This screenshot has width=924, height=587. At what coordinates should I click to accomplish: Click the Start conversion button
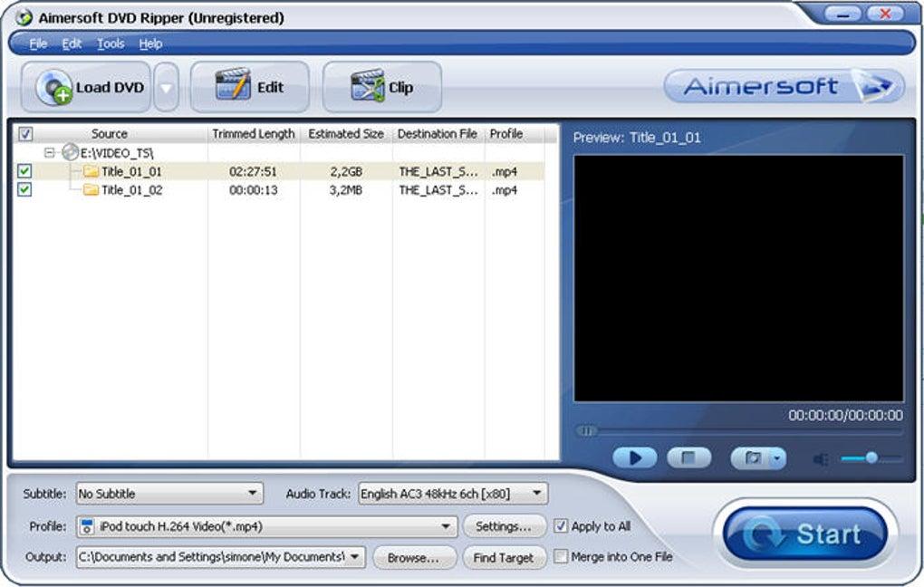(x=805, y=534)
